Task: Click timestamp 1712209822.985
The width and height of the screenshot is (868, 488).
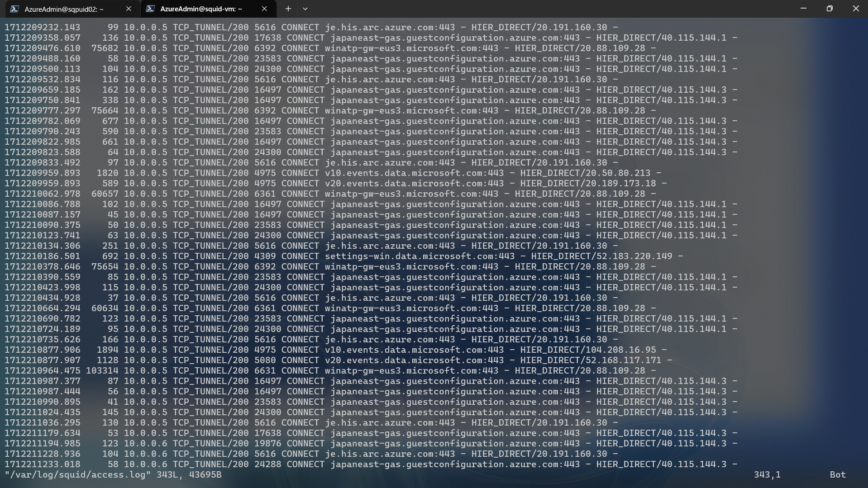Action: point(43,142)
